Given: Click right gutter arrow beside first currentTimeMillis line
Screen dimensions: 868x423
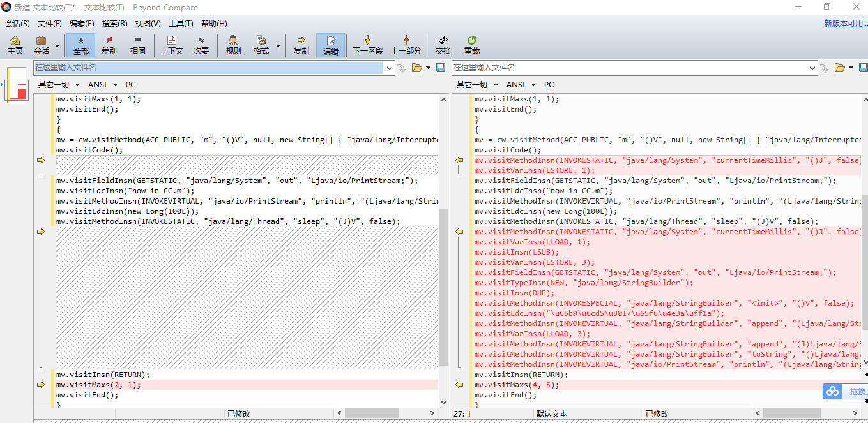Looking at the screenshot, I should 459,160.
